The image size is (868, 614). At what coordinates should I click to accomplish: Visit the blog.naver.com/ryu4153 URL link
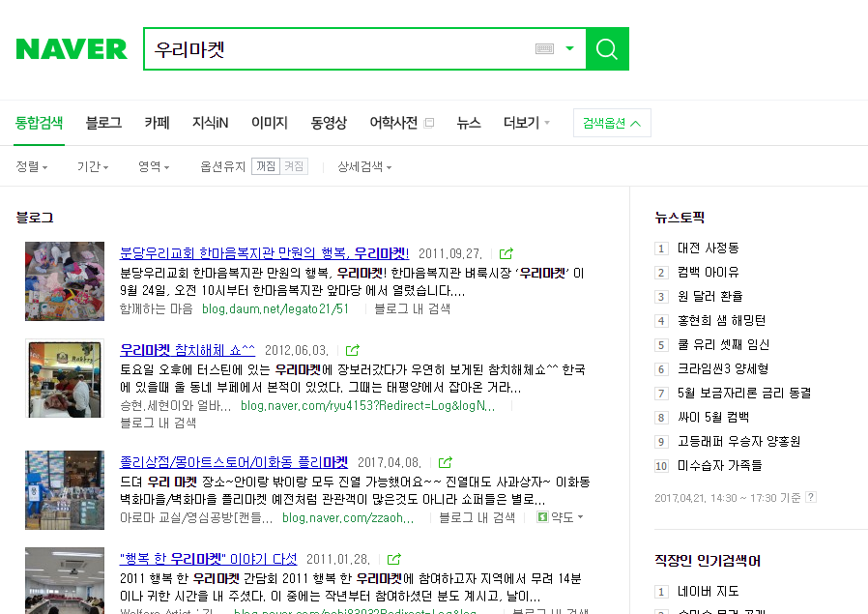point(368,406)
